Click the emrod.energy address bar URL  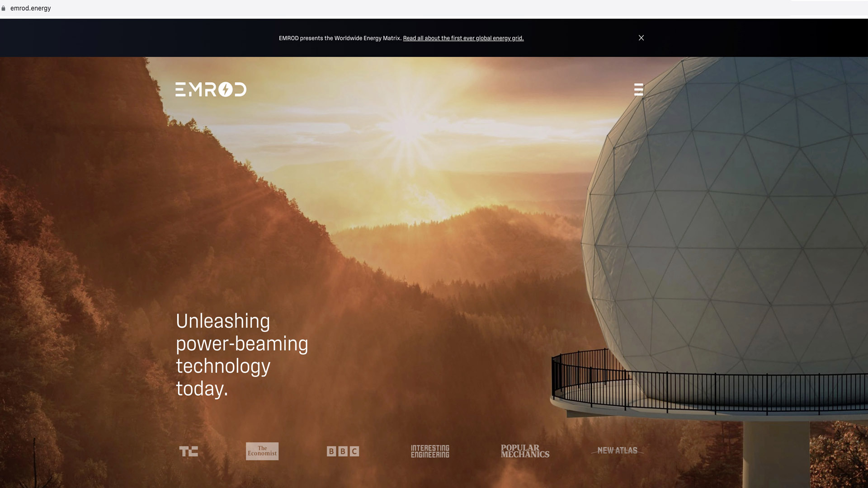pyautogui.click(x=31, y=8)
